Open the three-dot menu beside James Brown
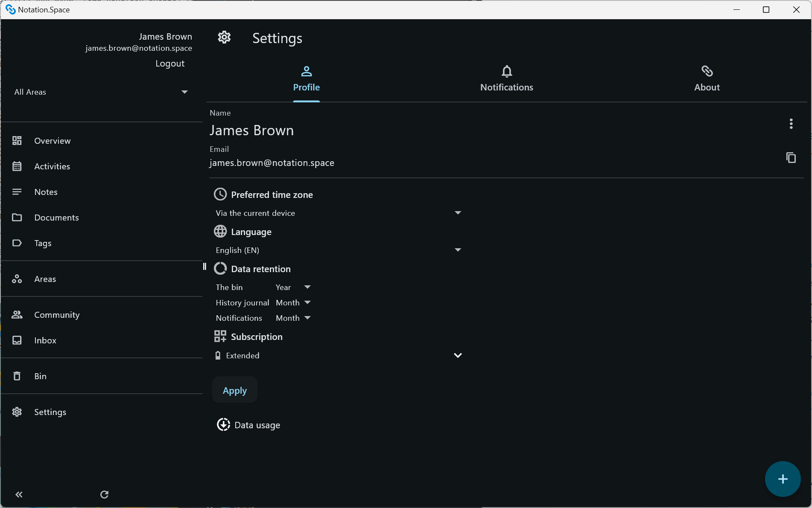The image size is (812, 508). (791, 124)
